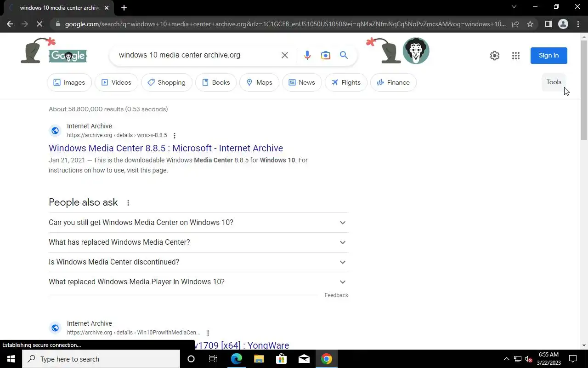Screen dimensions: 588x368
Task: Switch to News results
Action: (302, 82)
